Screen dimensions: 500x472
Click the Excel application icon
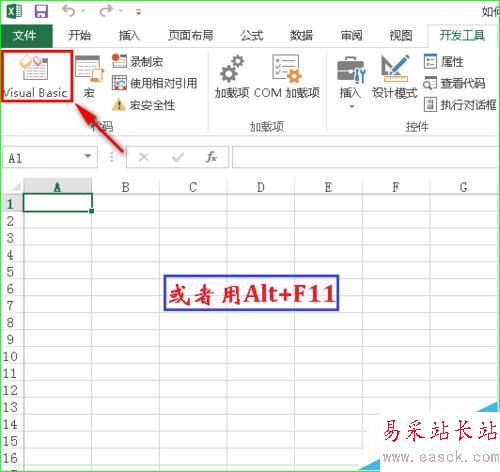pyautogui.click(x=15, y=11)
